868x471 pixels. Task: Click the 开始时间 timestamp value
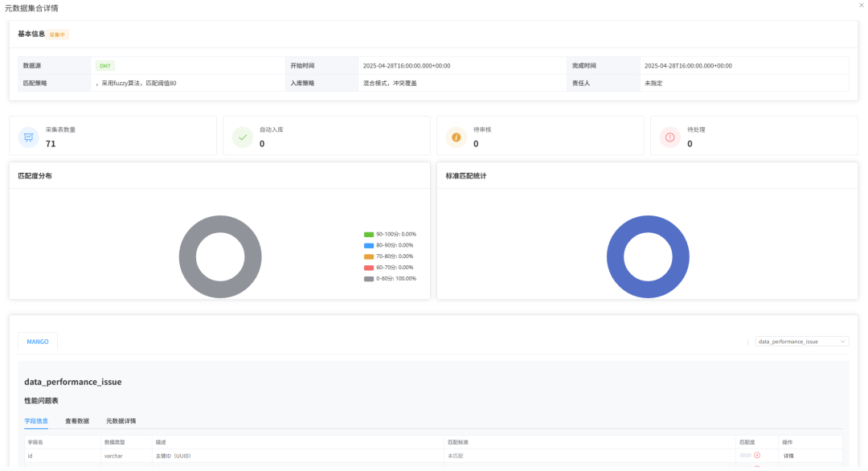click(x=407, y=66)
